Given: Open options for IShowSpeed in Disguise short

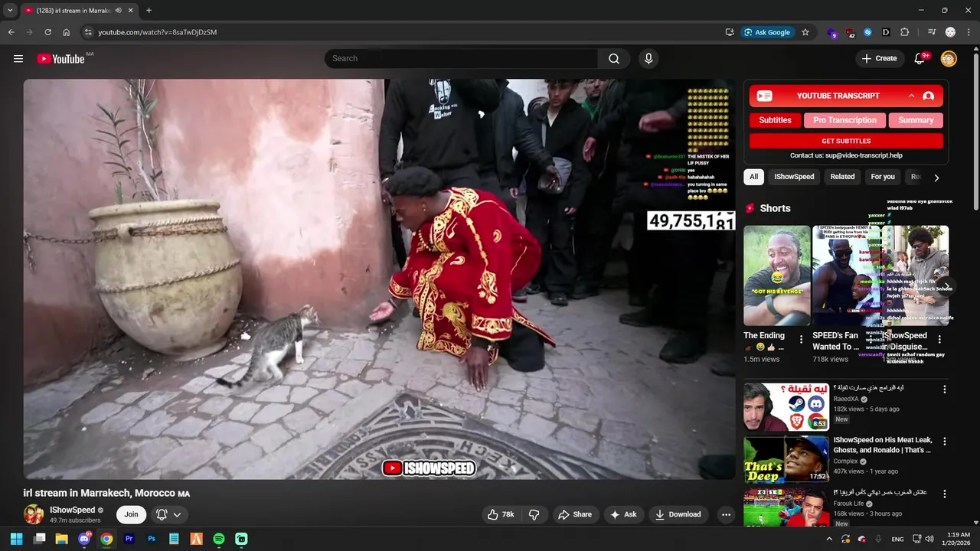Looking at the screenshot, I should pos(939,339).
